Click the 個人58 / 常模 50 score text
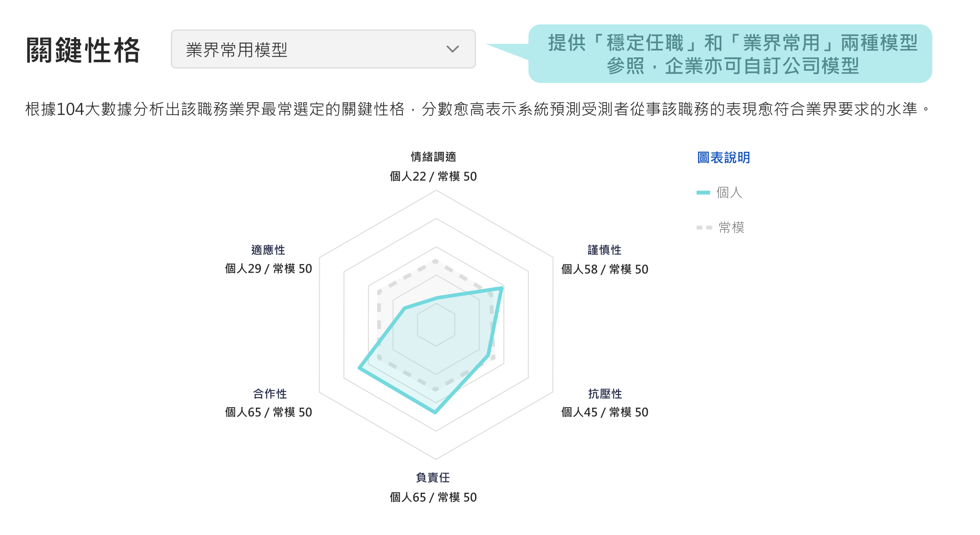 click(x=605, y=269)
